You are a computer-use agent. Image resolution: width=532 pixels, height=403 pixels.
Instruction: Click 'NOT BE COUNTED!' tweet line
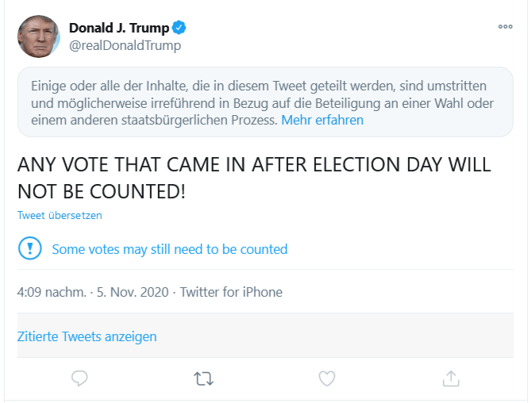(101, 191)
